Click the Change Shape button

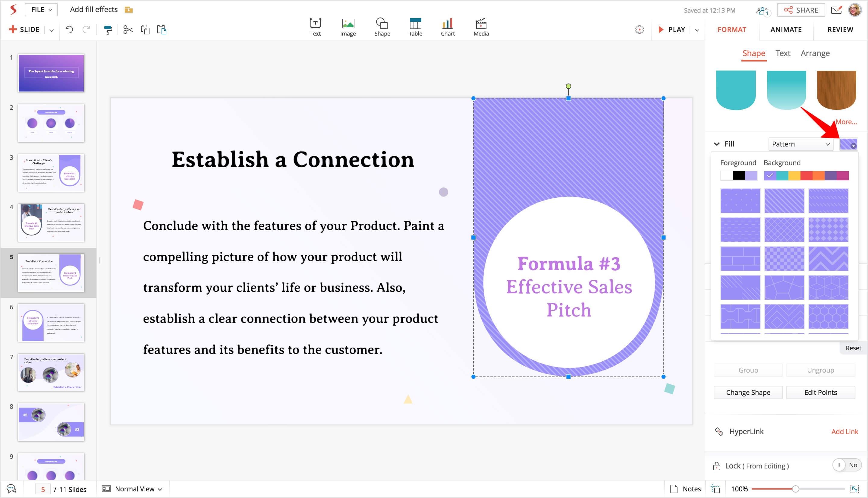coord(748,392)
